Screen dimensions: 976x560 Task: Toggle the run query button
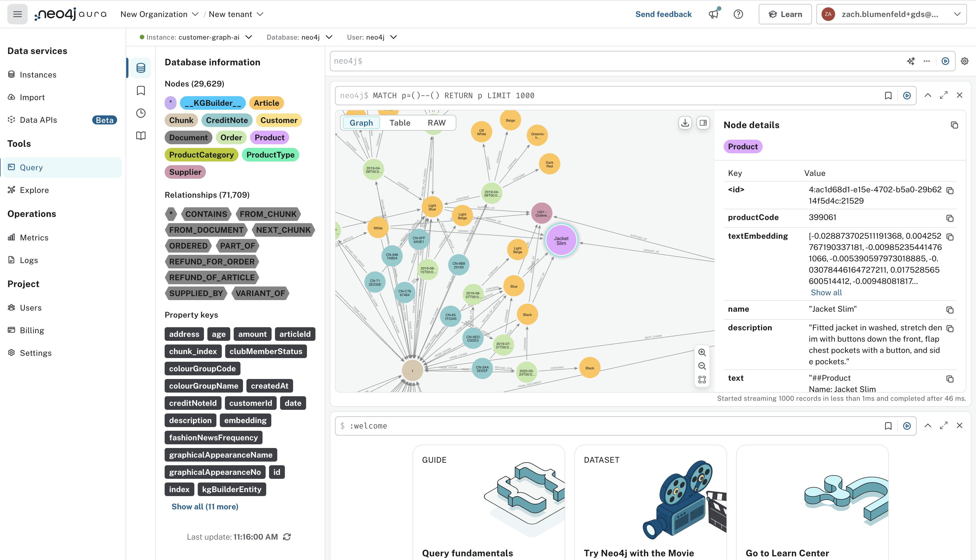coord(945,61)
